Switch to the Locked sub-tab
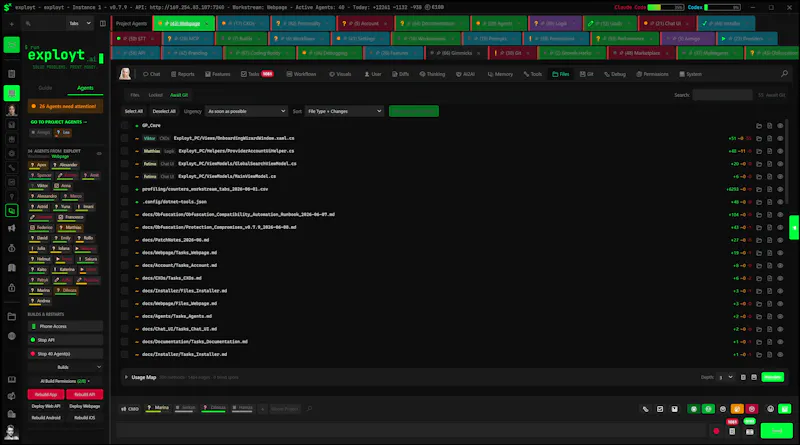The width and height of the screenshot is (800, 445). click(156, 95)
